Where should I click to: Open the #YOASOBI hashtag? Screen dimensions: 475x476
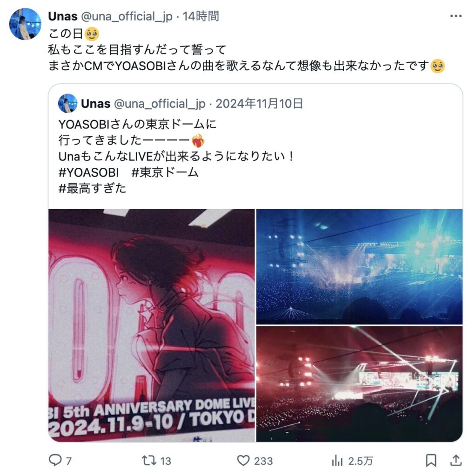(x=88, y=172)
